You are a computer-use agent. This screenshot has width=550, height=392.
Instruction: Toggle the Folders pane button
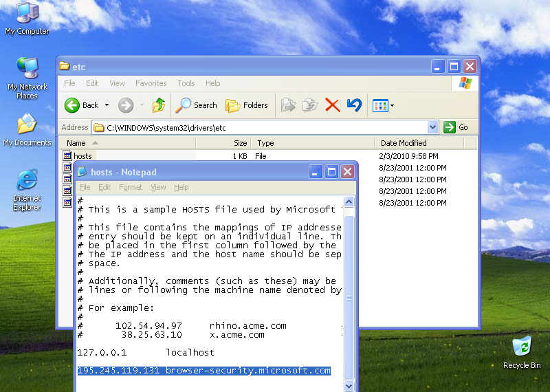pyautogui.click(x=246, y=105)
